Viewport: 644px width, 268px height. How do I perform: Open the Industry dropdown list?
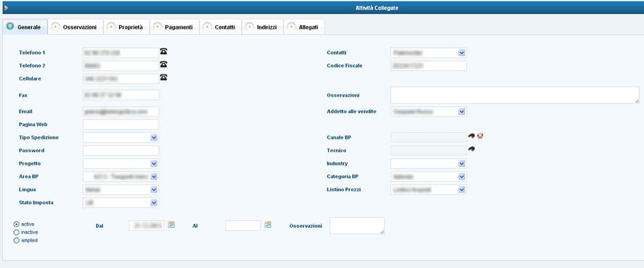point(462,163)
